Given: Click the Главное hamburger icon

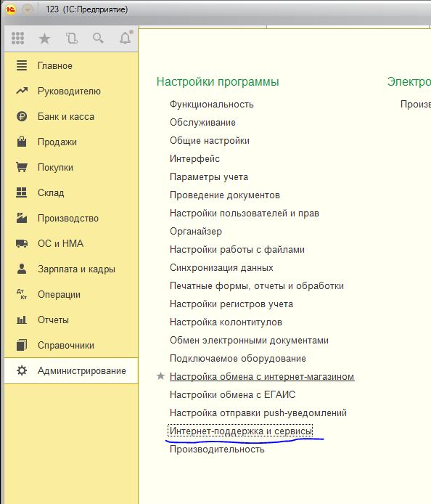Looking at the screenshot, I should click(22, 65).
